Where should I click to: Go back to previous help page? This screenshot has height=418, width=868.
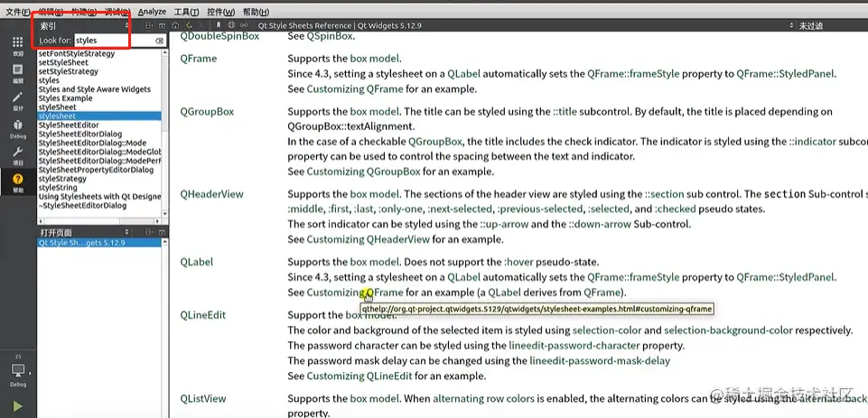coord(189,25)
